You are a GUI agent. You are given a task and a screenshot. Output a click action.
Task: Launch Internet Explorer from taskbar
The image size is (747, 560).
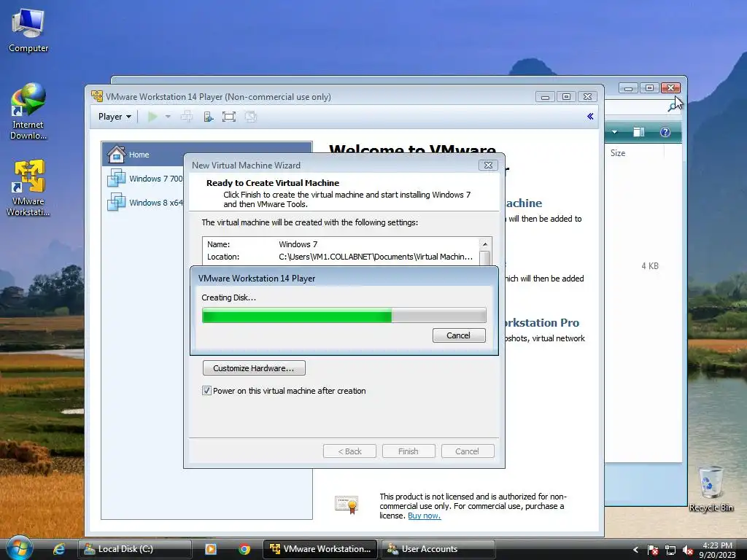58,549
